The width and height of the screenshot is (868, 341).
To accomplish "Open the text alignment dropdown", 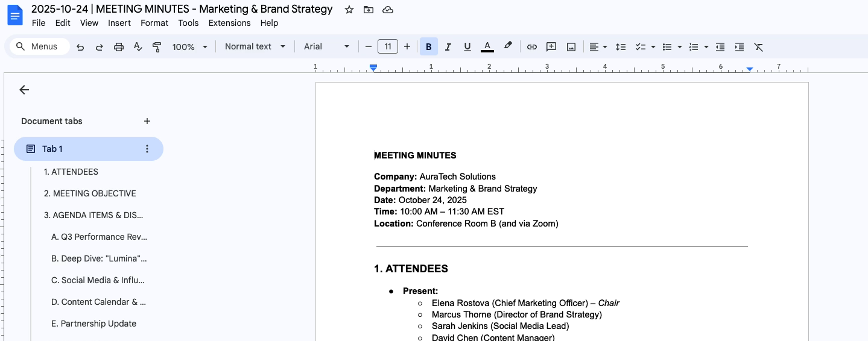I will 598,46.
